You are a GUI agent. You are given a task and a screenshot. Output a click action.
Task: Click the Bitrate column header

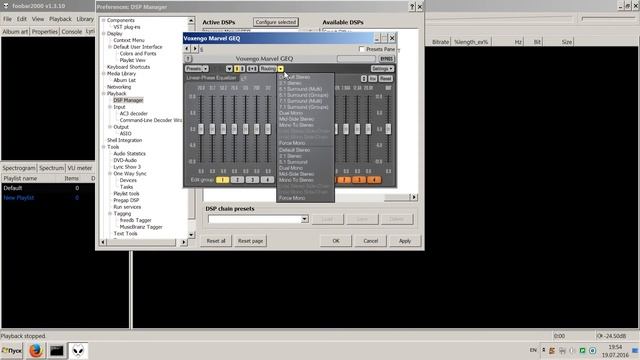[x=440, y=42]
